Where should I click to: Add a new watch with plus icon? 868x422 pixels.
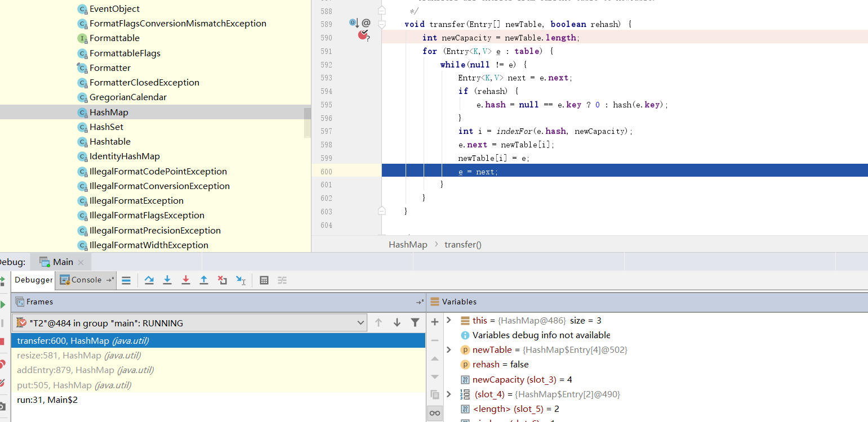click(x=434, y=322)
